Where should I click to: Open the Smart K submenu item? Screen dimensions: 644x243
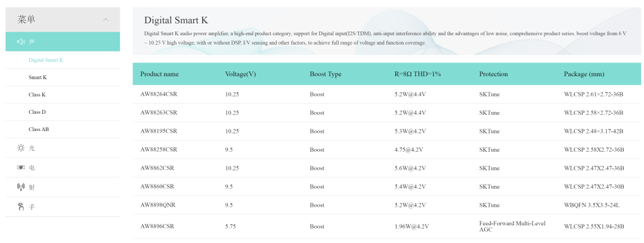coord(38,77)
